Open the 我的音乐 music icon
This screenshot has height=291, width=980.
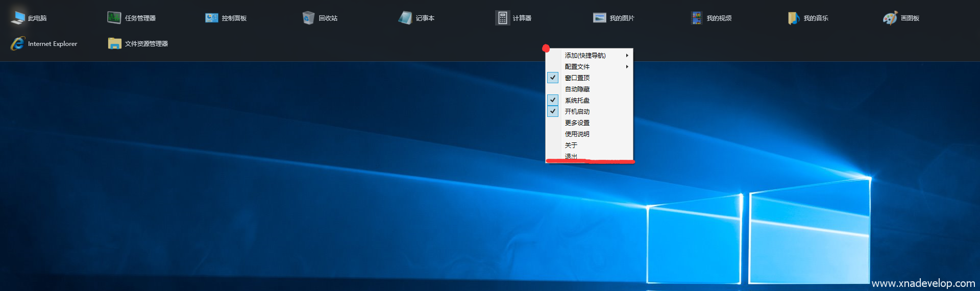click(793, 18)
